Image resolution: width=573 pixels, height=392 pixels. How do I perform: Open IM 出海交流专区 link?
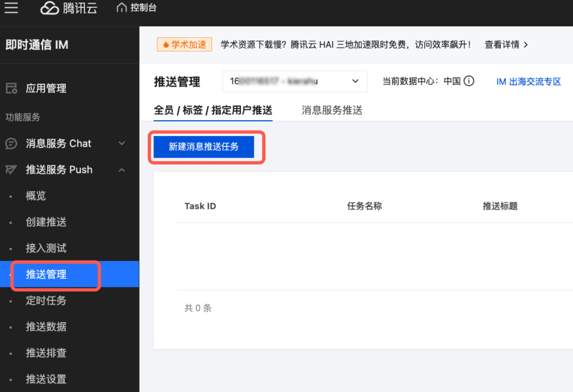point(529,81)
